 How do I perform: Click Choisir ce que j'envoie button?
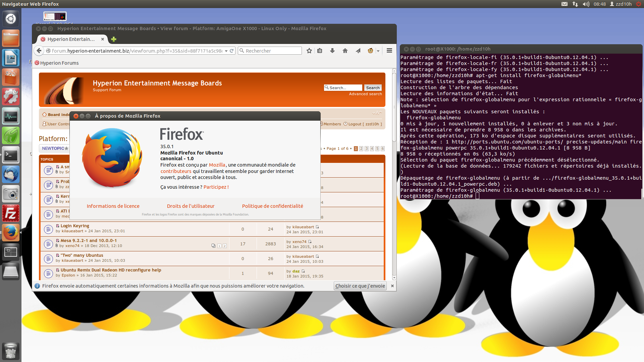click(x=360, y=286)
